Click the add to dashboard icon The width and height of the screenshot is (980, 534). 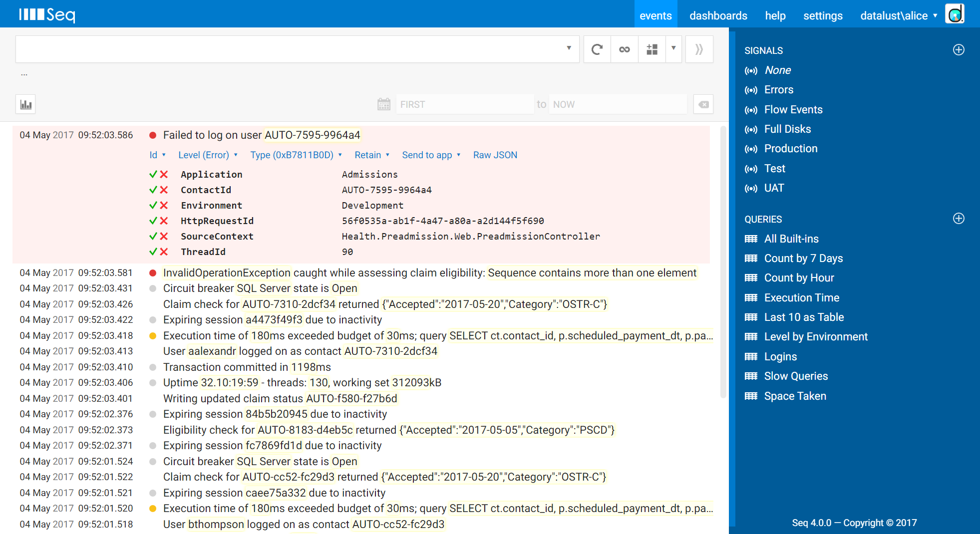(652, 49)
